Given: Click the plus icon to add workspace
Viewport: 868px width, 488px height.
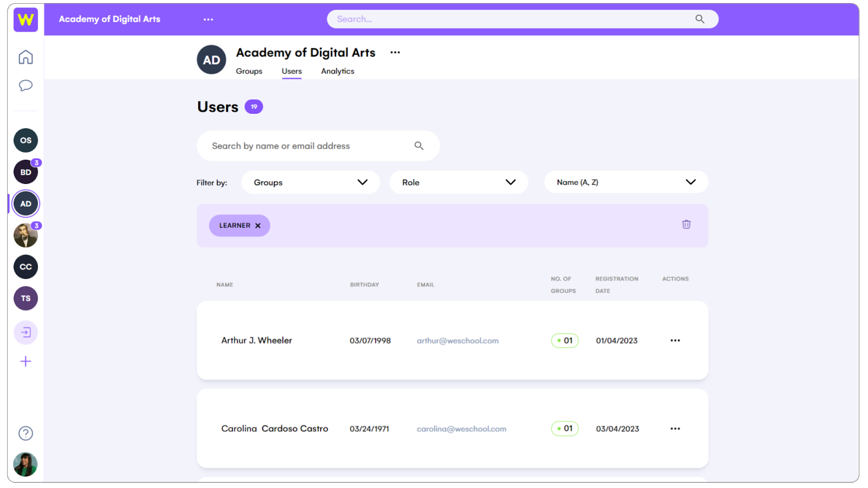Looking at the screenshot, I should (x=25, y=362).
